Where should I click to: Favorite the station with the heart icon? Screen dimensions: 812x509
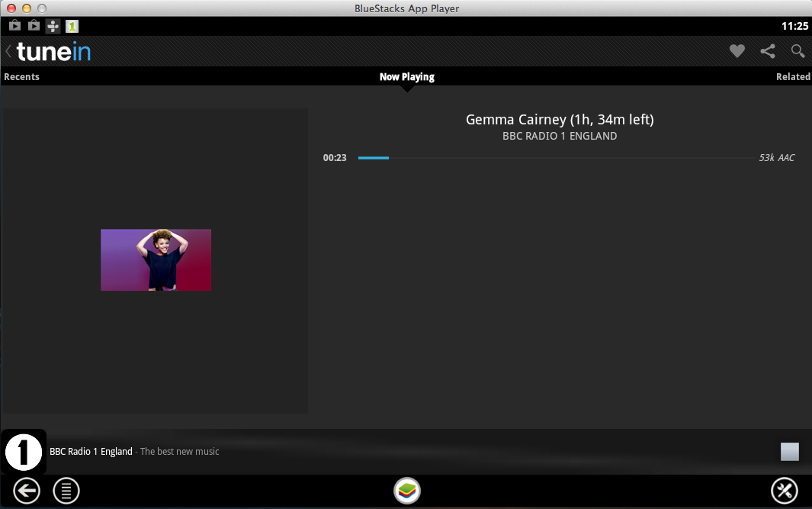[x=737, y=51]
